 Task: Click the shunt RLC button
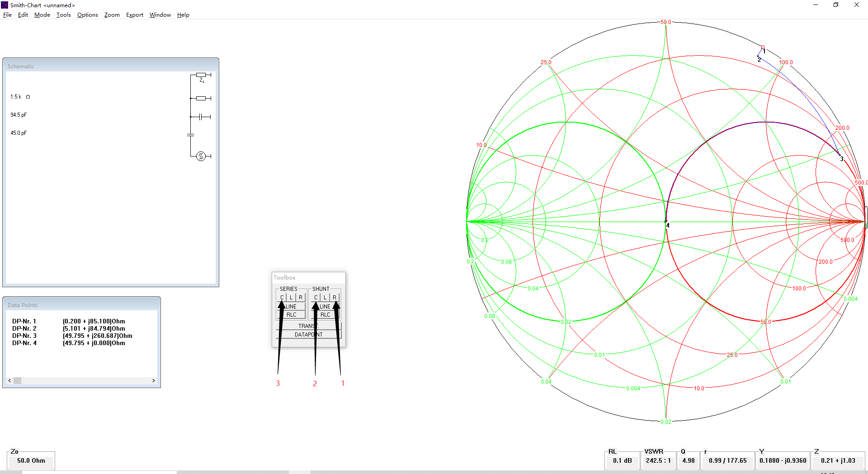coord(325,315)
